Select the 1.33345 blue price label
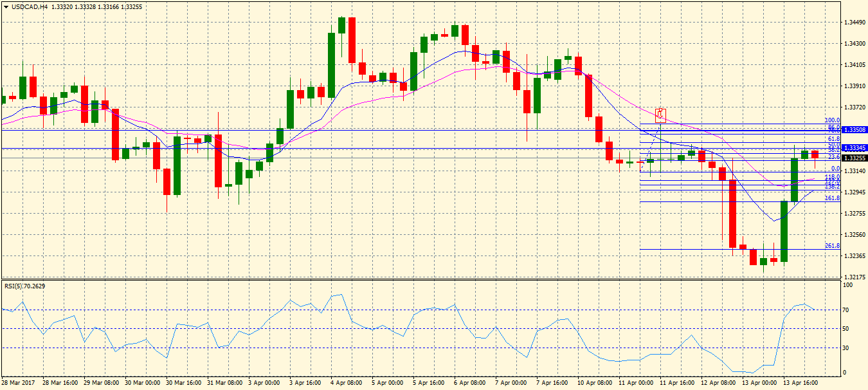 [x=854, y=148]
